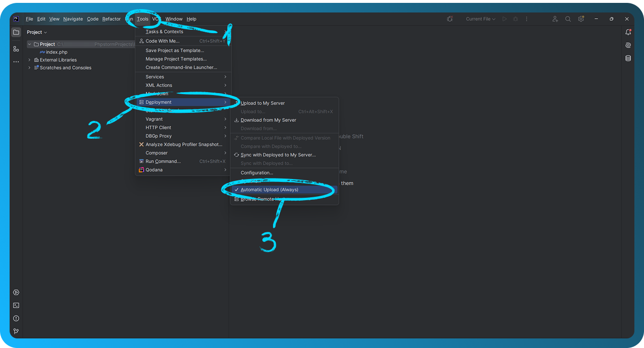
Task: Open the Database tool window icon
Action: tap(628, 58)
